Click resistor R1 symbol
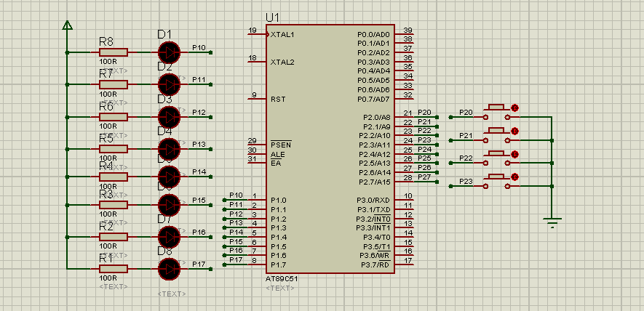The image size is (644, 311). coord(114,269)
